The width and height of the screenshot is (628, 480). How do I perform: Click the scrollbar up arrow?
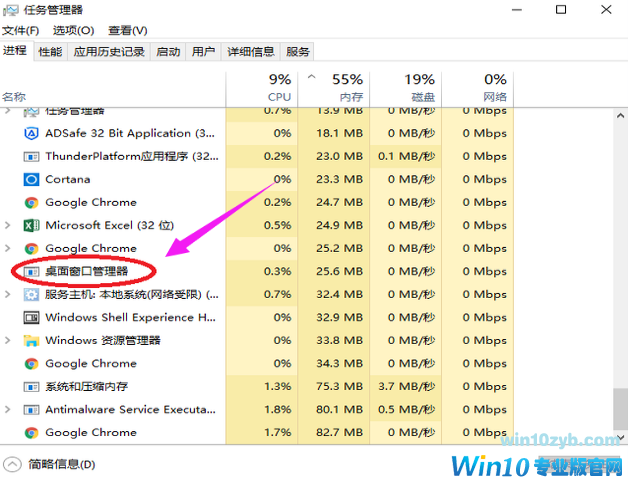[620, 116]
